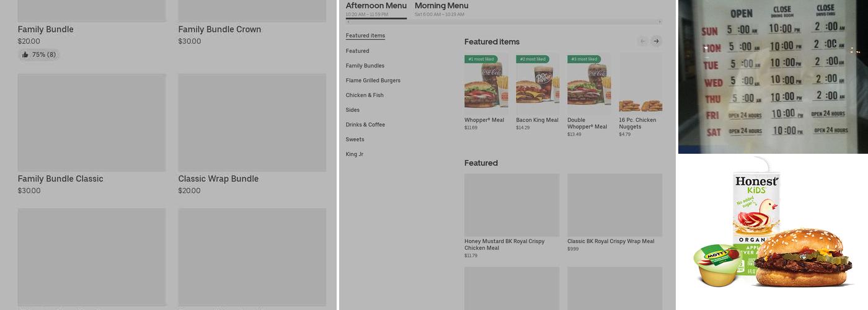868x310 pixels.
Task: Open King Jr category in sidebar
Action: pos(354,154)
